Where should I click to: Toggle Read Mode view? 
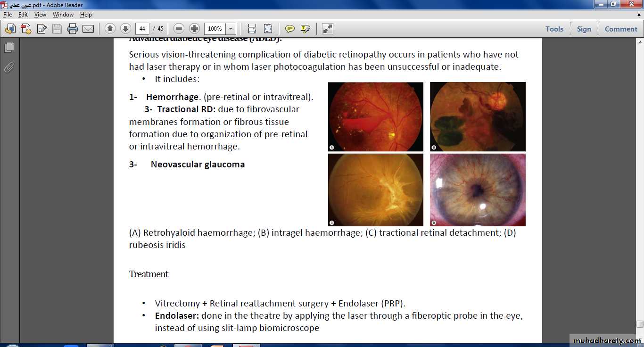pyautogui.click(x=328, y=29)
